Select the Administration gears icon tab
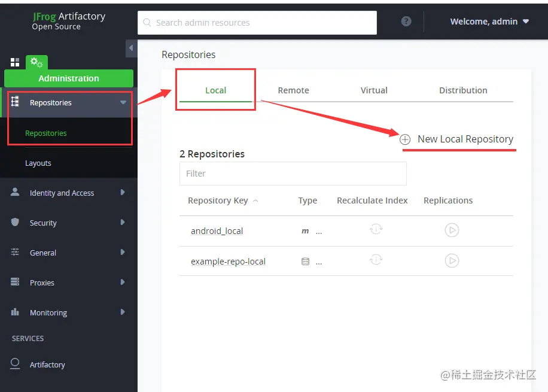548x392 pixels. pyautogui.click(x=36, y=62)
